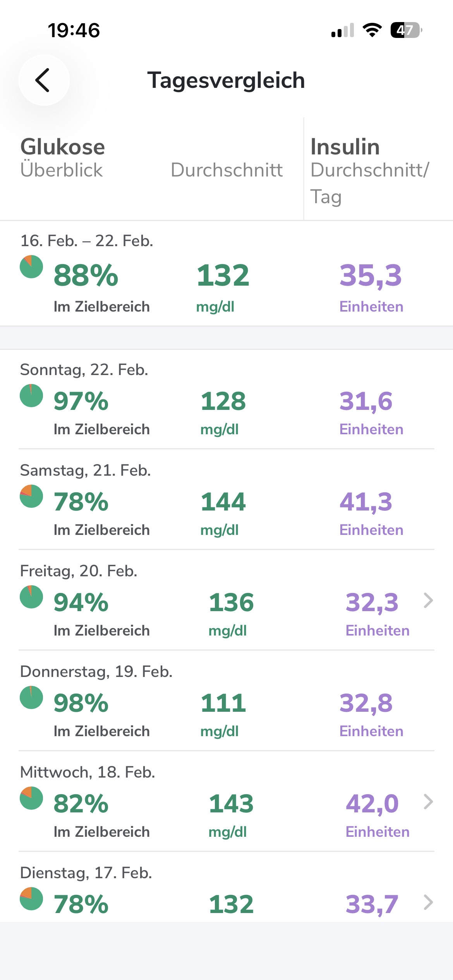The height and width of the screenshot is (980, 453).
Task: Open Sonntag 22. Feb. 128 mg/dl average
Action: (223, 411)
